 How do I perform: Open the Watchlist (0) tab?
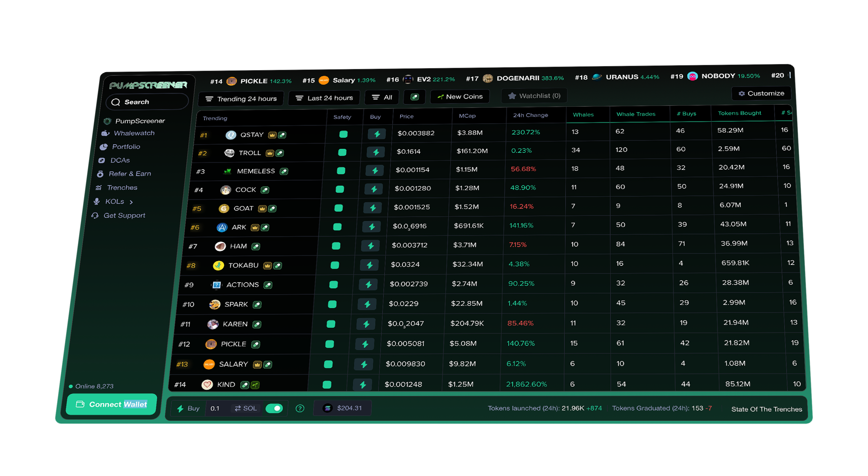click(534, 96)
